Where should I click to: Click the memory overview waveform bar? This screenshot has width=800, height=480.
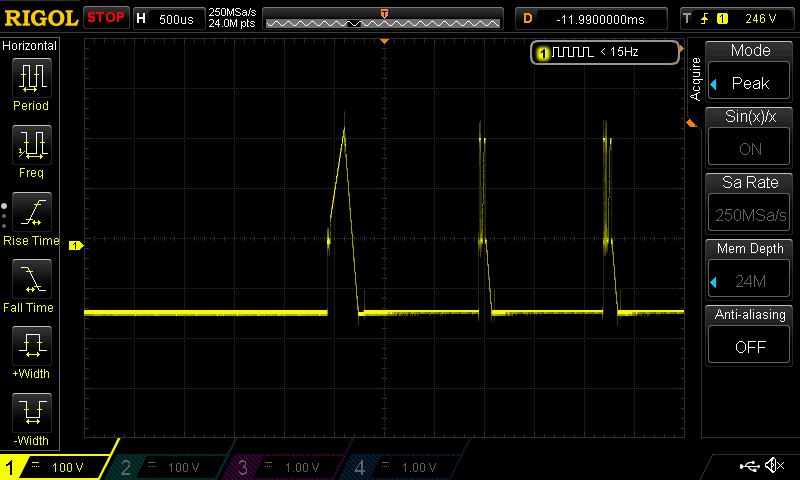[x=383, y=21]
